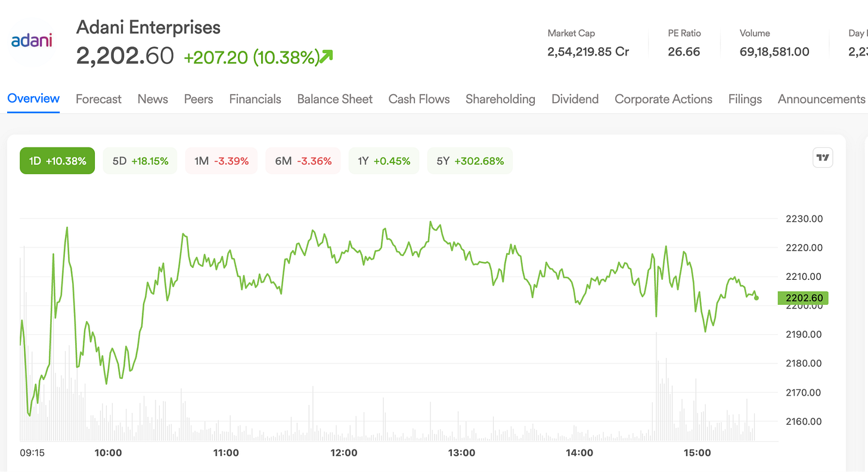
Task: Click the Volume label
Action: coord(755,33)
